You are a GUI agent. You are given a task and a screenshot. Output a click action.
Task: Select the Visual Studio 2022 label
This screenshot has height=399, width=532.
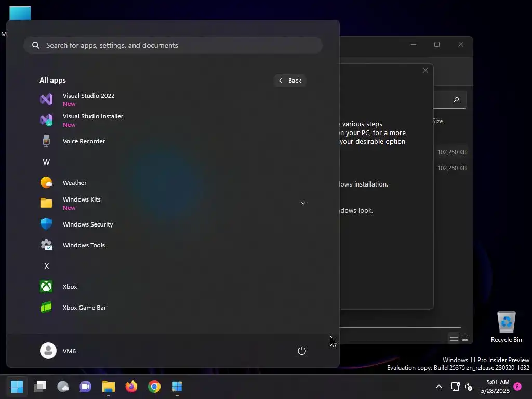tap(88, 96)
